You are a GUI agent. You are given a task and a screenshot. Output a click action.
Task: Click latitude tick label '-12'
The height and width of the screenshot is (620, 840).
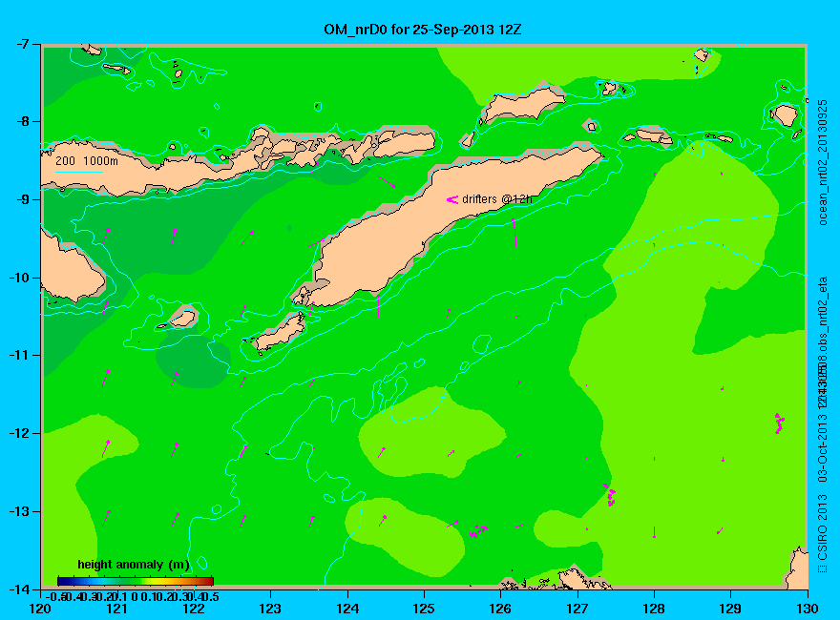pos(20,433)
